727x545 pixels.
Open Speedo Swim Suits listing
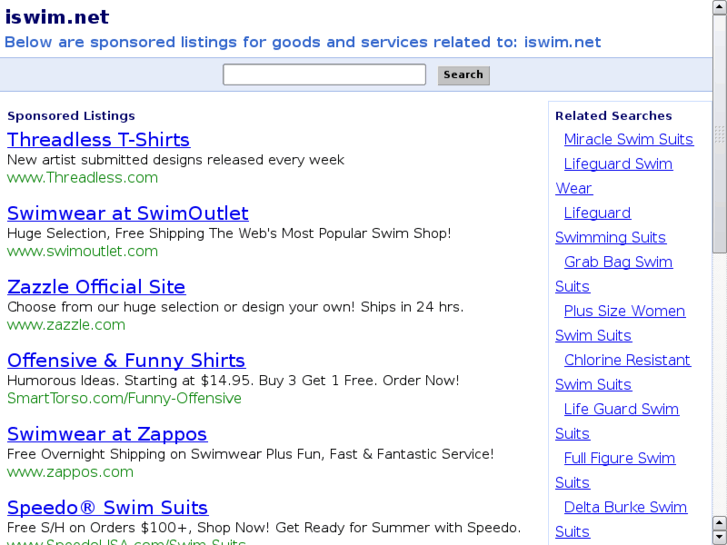point(108,507)
